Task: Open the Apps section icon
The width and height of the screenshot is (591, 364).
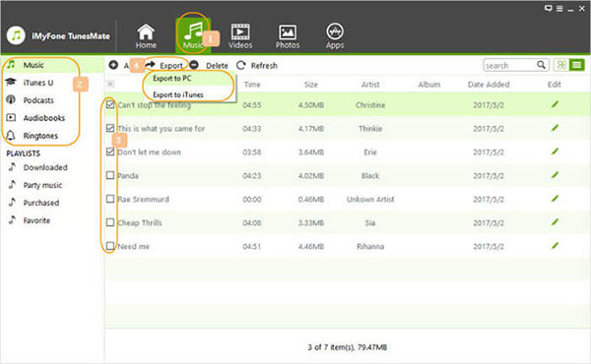Action: [x=335, y=31]
